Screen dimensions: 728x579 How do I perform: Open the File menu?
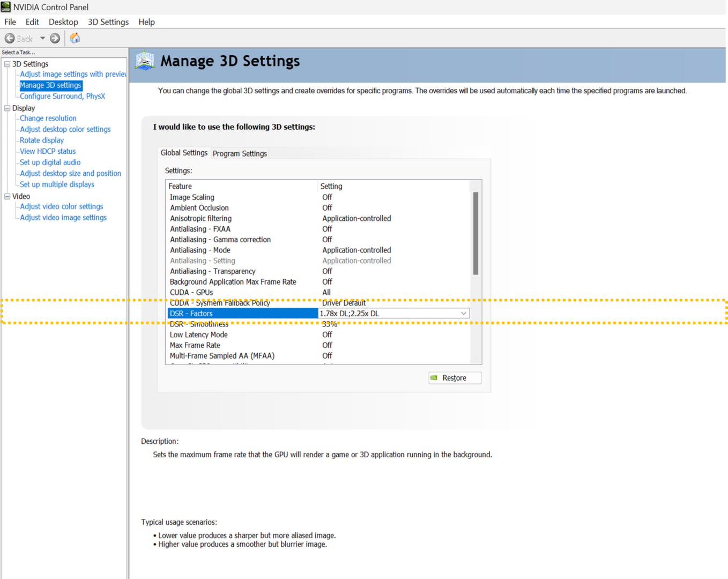10,22
